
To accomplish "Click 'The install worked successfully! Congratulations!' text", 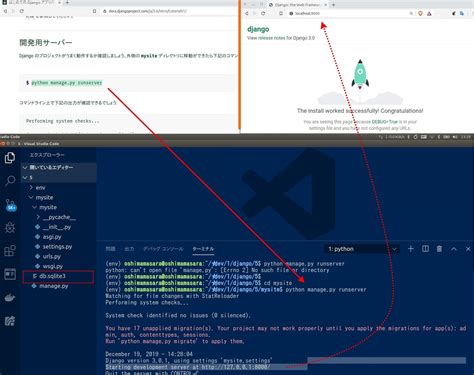I will click(x=360, y=111).
